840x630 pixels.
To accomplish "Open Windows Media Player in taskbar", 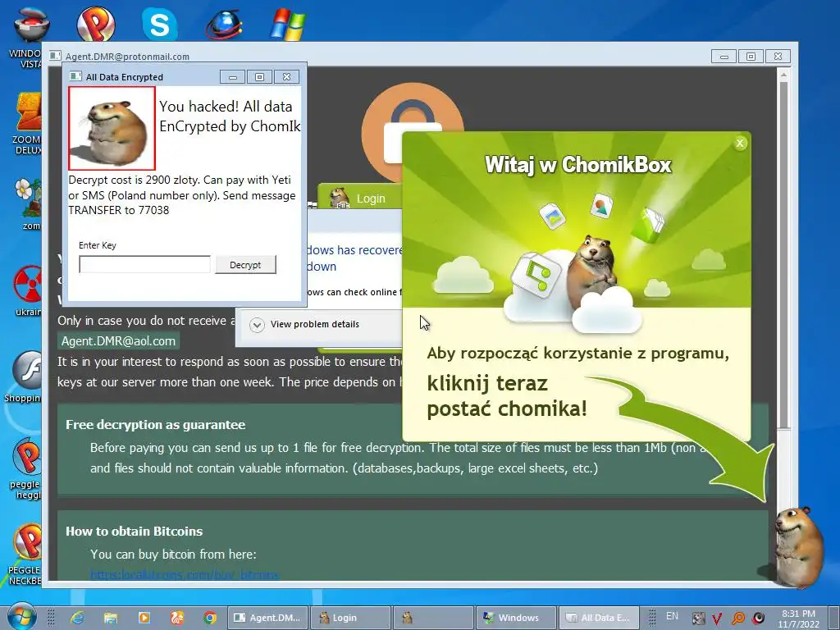I will coord(144,618).
